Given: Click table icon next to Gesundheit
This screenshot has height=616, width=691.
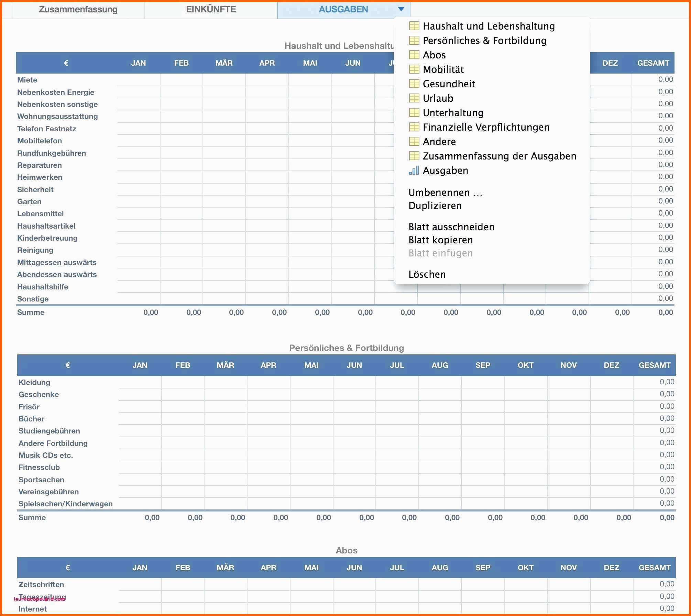Looking at the screenshot, I should pyautogui.click(x=414, y=84).
